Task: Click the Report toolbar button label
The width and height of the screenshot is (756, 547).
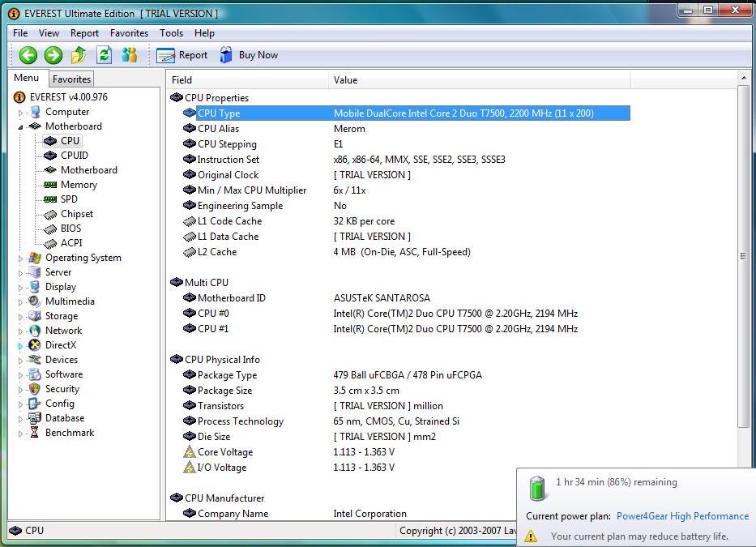Action: [x=193, y=55]
